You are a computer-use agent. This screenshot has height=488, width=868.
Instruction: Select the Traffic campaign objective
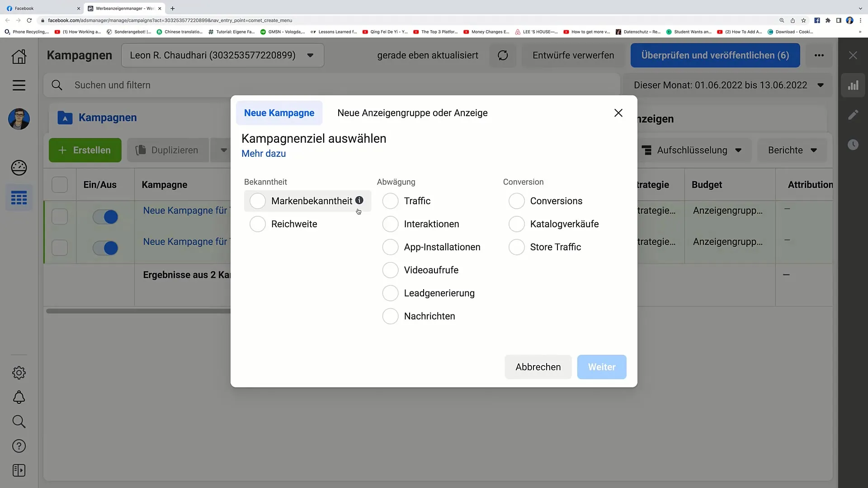coord(391,201)
